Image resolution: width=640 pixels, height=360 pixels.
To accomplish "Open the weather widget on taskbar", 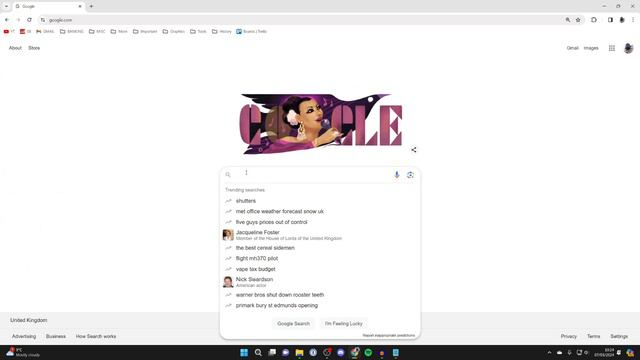I will coord(22,353).
